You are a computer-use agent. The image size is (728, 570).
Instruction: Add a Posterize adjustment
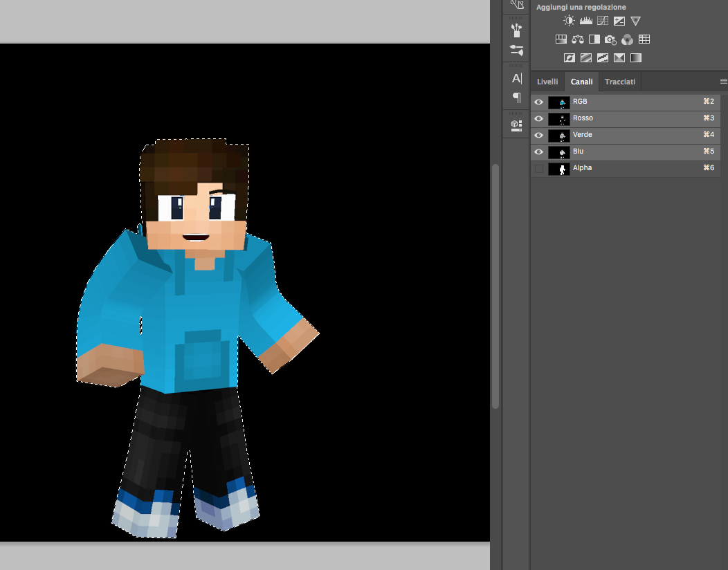586,57
